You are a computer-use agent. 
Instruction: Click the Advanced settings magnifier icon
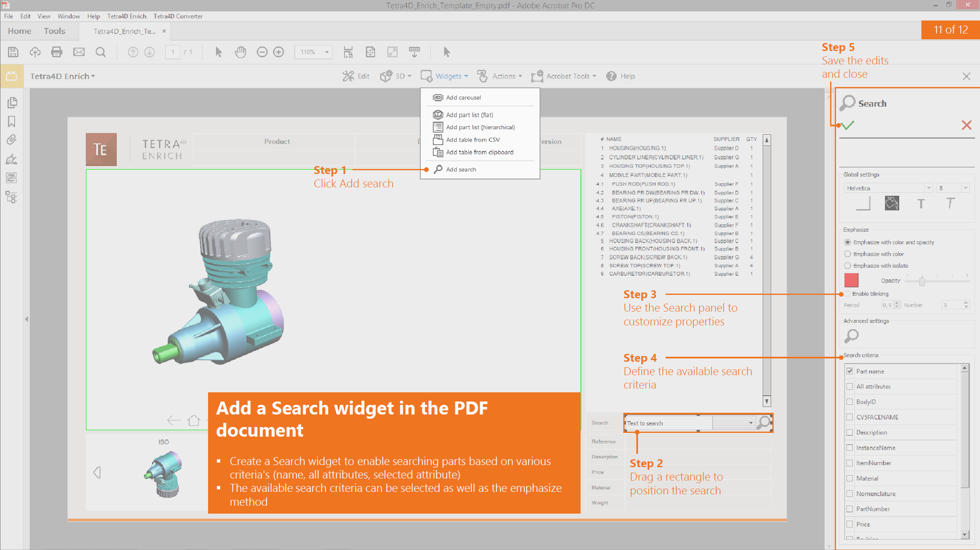pos(852,335)
